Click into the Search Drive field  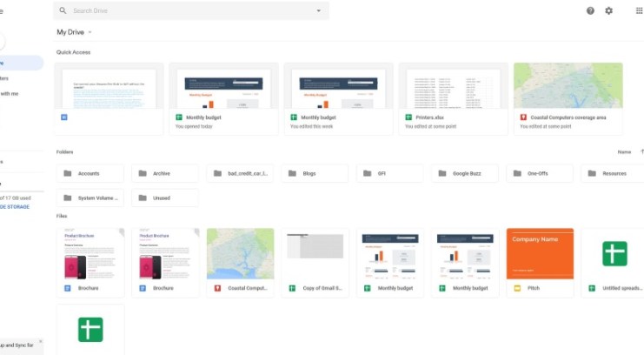pyautogui.click(x=191, y=10)
